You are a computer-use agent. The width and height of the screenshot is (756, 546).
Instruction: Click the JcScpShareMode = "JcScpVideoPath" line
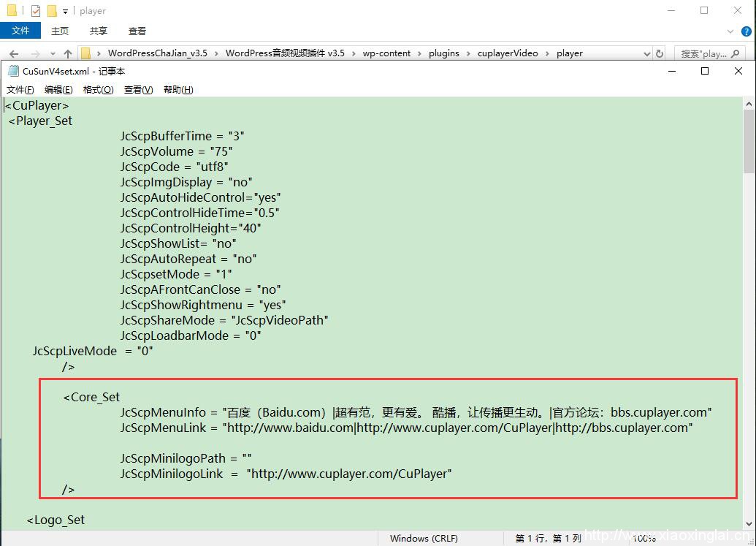224,320
